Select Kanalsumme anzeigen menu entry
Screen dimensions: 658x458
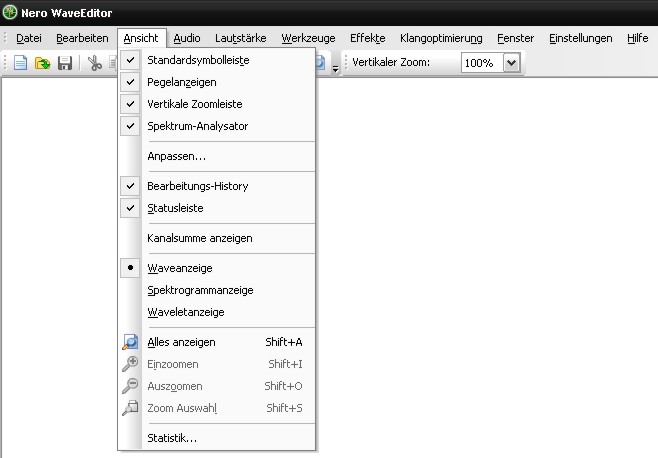(x=217, y=238)
